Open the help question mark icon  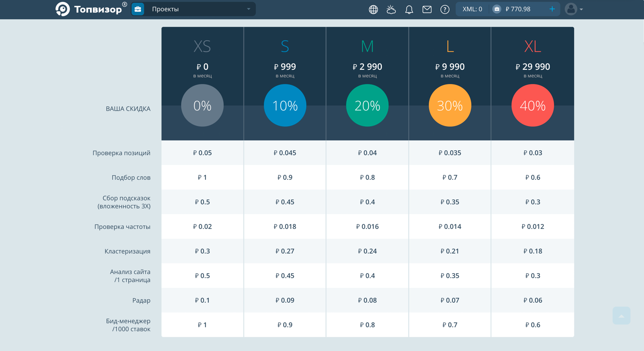click(445, 9)
